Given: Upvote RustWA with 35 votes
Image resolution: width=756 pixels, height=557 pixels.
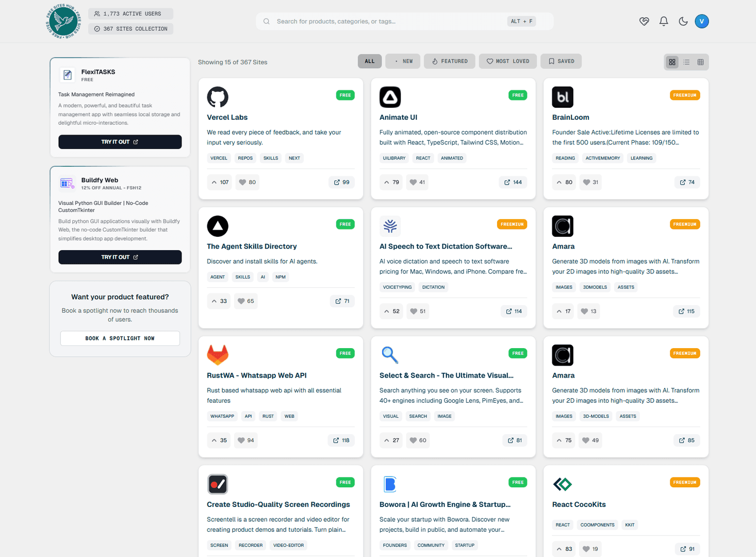Looking at the screenshot, I should [x=219, y=440].
